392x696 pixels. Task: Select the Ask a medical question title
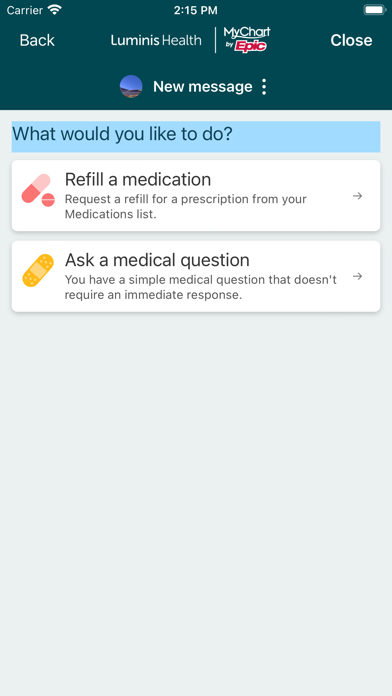coord(157,260)
